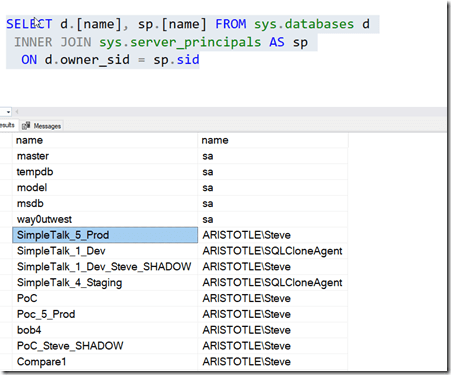Click 'sys.server_principals' in the query
The width and height of the screenshot is (451, 375).
[x=180, y=43]
